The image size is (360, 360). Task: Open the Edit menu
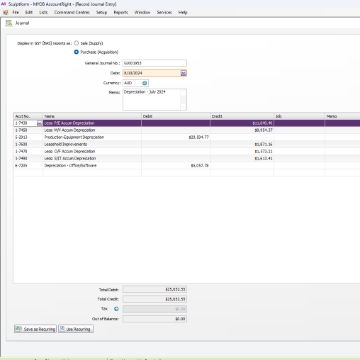(29, 12)
